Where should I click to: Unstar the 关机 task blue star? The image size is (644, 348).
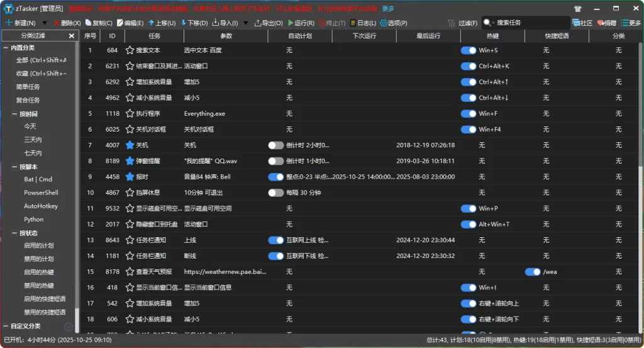130,145
